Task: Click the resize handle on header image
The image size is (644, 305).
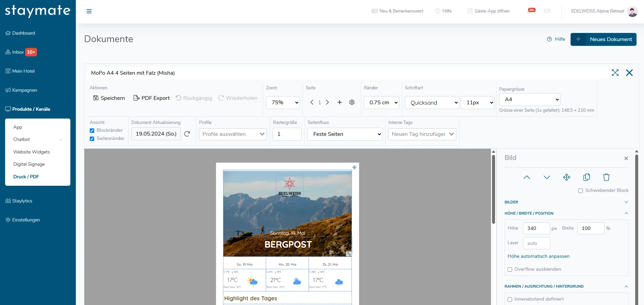Action: click(x=349, y=254)
